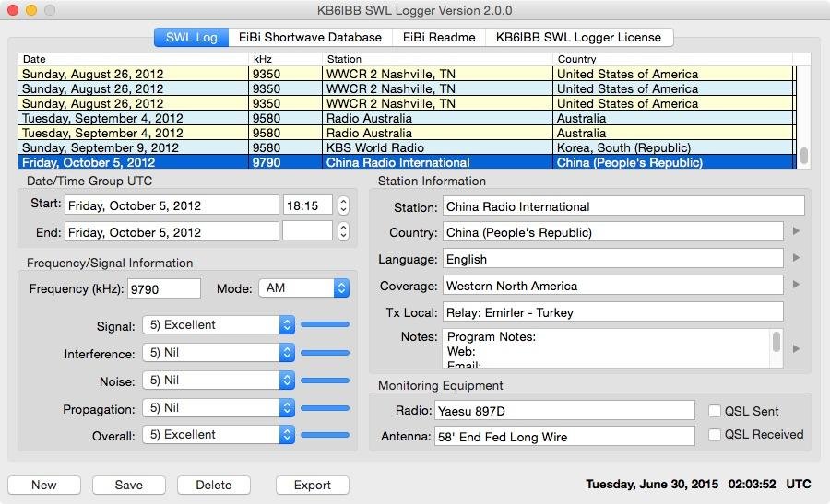Open the Noise rating dropdown
Viewport: 830px width, 504px height.
click(x=218, y=380)
